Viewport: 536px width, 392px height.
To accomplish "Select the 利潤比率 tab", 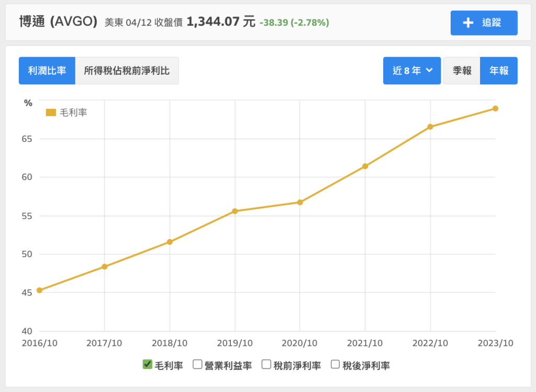I will 47,71.
